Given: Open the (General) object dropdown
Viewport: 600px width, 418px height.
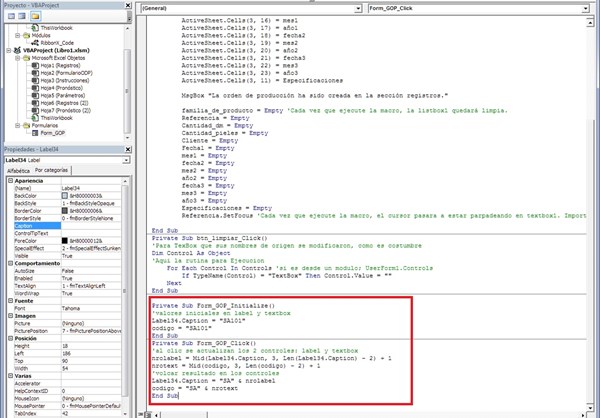Looking at the screenshot, I should tap(356, 8).
